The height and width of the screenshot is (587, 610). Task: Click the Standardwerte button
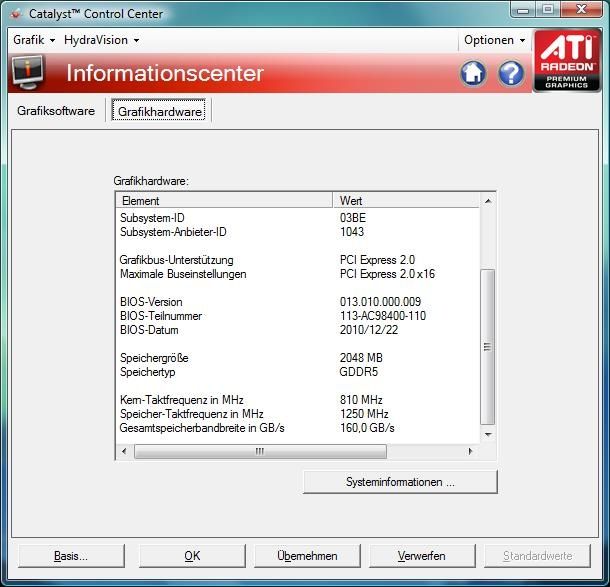[x=538, y=556]
